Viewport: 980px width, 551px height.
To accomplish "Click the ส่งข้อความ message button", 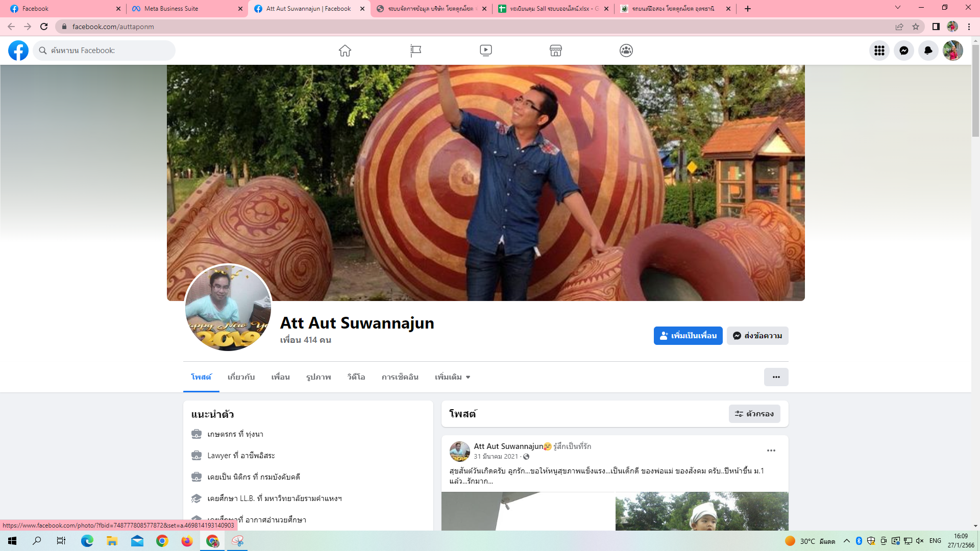I will click(x=757, y=336).
